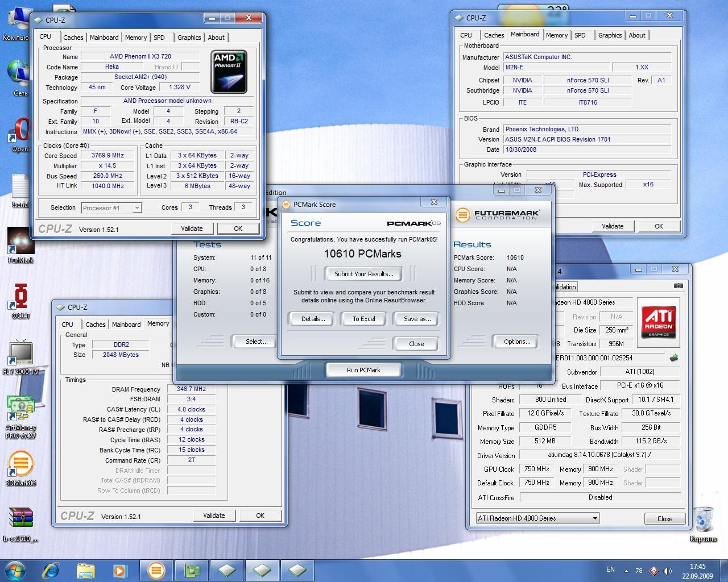Open About tab in top-right CPU-Z
728x582 pixels.
[x=637, y=35]
